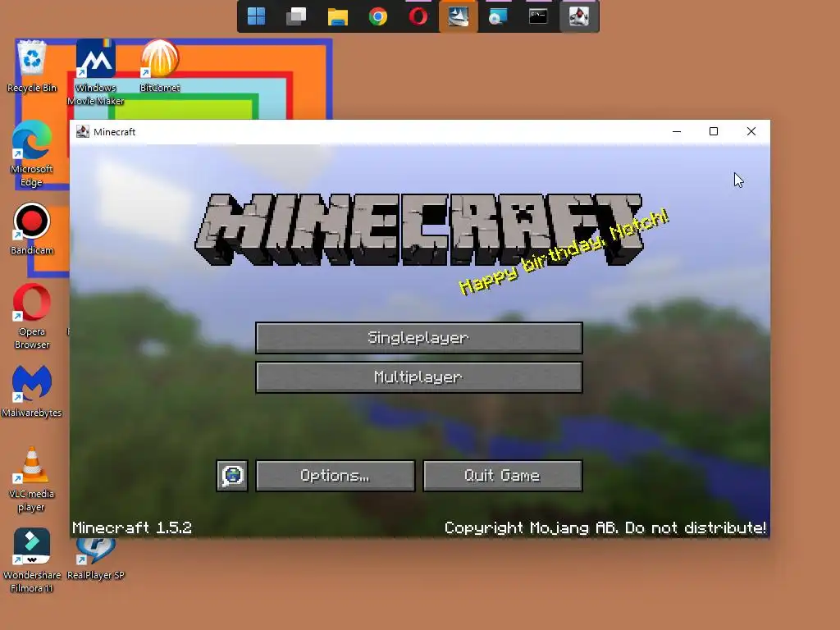
Task: Open Windows Start menu in taskbar
Action: point(257,16)
